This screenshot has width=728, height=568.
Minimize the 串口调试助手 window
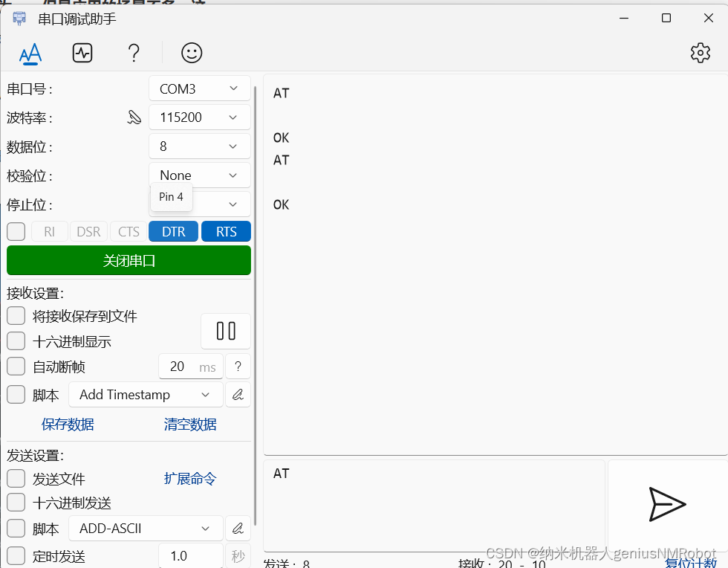pyautogui.click(x=624, y=18)
